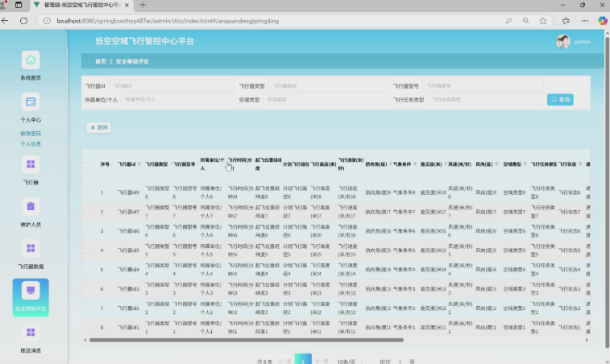Focus the 飞行器id search field
Image resolution: width=610 pixels, height=364 pixels.
point(172,86)
